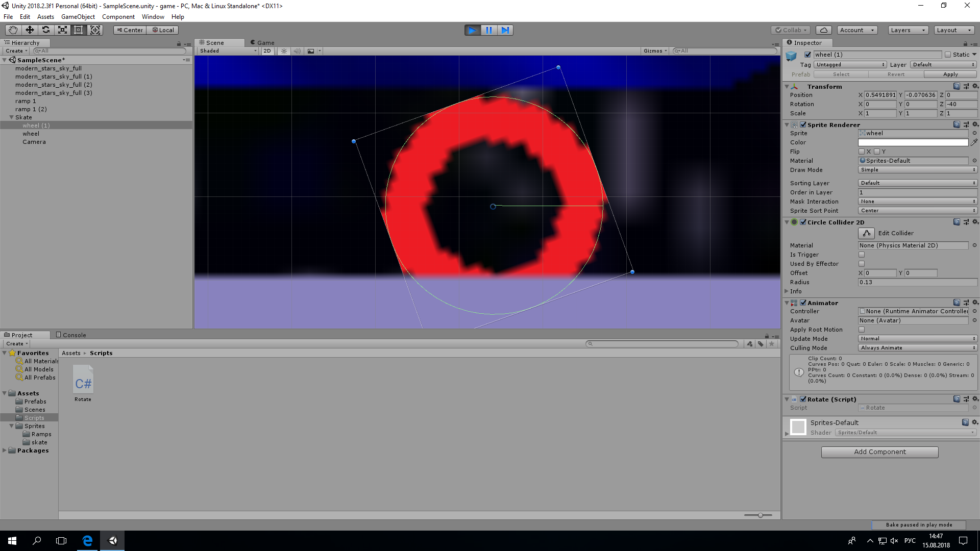Select the Scale tool icon
This screenshot has height=551, width=980.
(62, 30)
